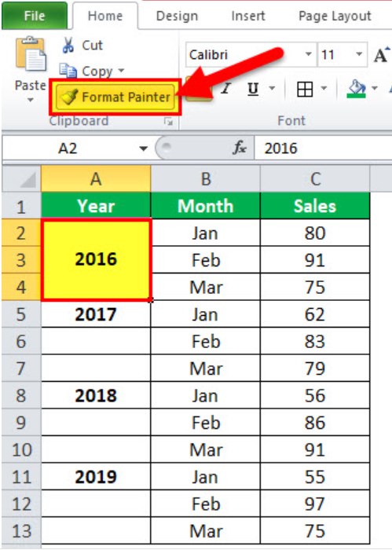Open the Calibri font name dropdown

tap(308, 54)
